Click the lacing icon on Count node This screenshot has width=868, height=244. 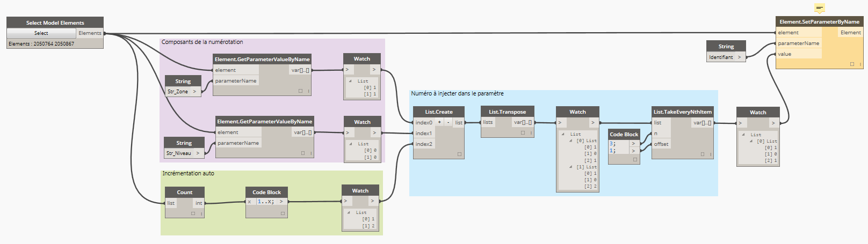click(x=201, y=213)
